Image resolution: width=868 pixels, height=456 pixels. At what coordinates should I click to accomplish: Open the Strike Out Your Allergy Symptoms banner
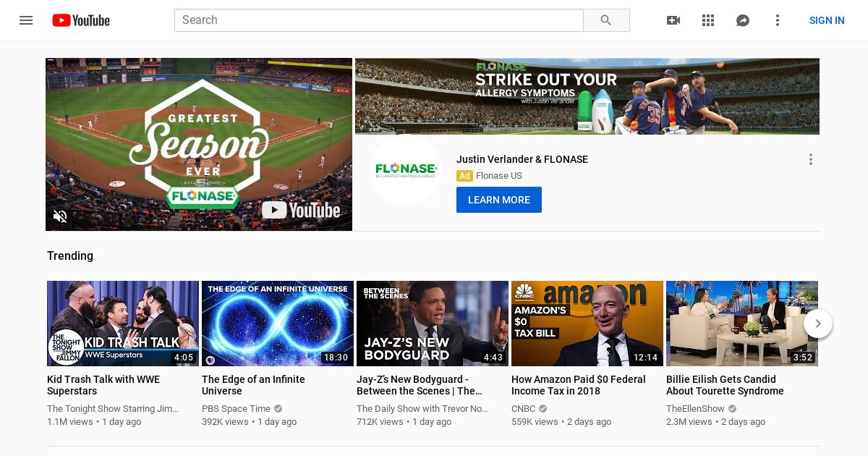point(587,96)
